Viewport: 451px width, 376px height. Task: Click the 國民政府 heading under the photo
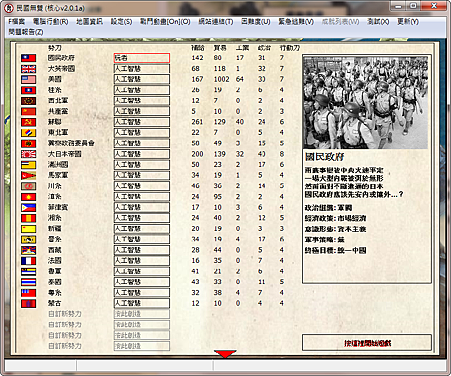pyautogui.click(x=324, y=157)
